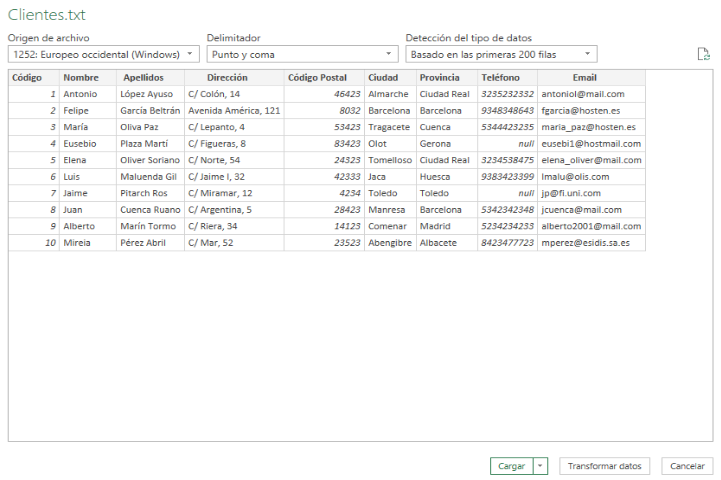Open the Detección del tipo de datos dropdown
This screenshot has height=480, width=721.
pyautogui.click(x=501, y=54)
